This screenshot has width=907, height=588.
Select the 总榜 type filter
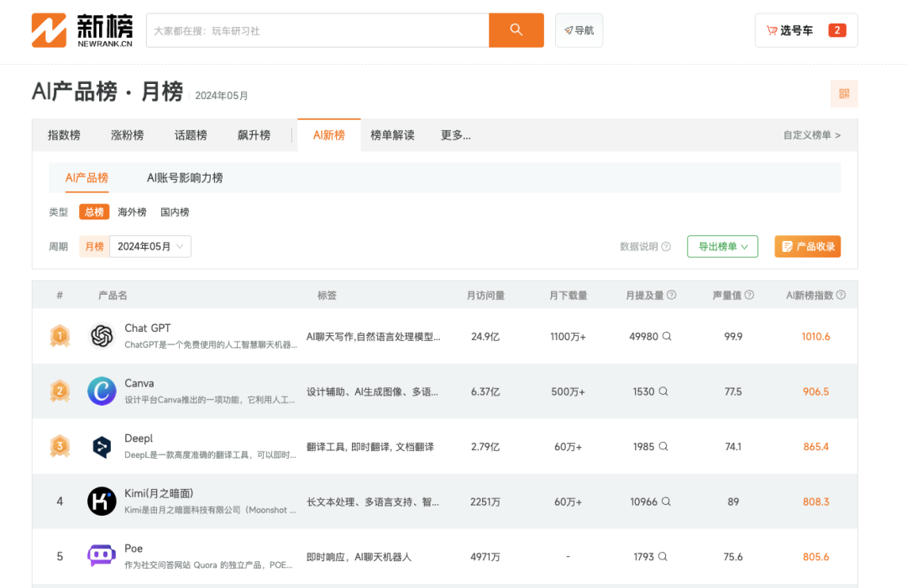point(94,212)
